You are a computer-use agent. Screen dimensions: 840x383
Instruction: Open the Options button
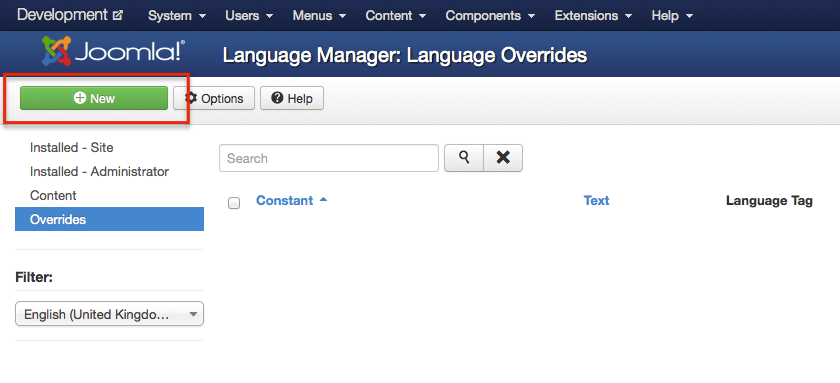(x=214, y=99)
